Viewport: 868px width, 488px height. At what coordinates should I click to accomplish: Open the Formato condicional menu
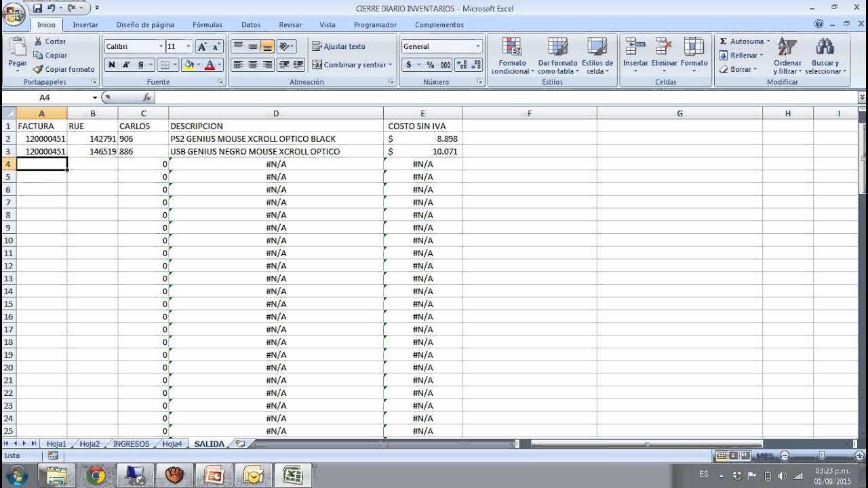pyautogui.click(x=513, y=56)
